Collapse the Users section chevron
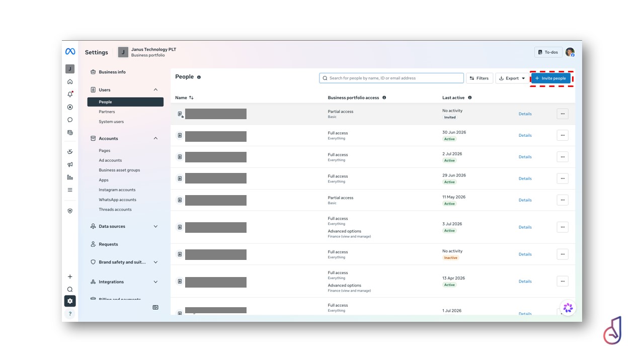This screenshot has width=644, height=362. click(155, 90)
